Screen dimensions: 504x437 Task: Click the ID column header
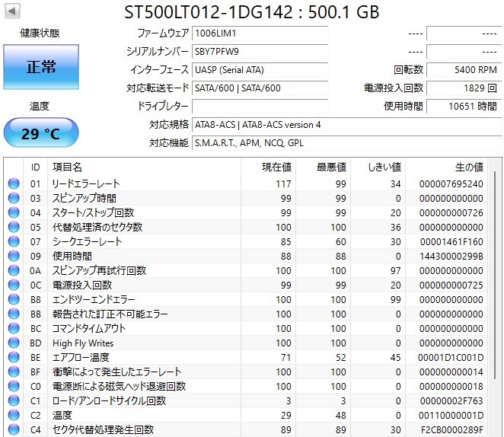[35, 167]
